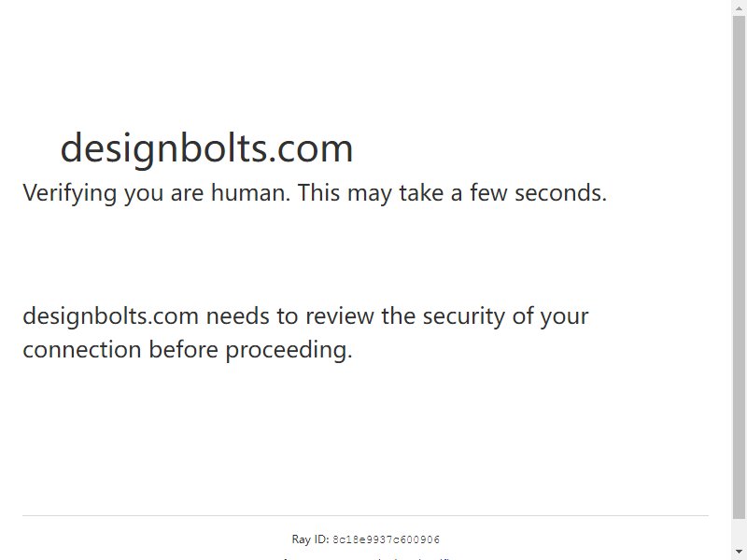Image resolution: width=747 pixels, height=560 pixels.
Task: Click "of your" at the line end
Action: click(x=550, y=317)
